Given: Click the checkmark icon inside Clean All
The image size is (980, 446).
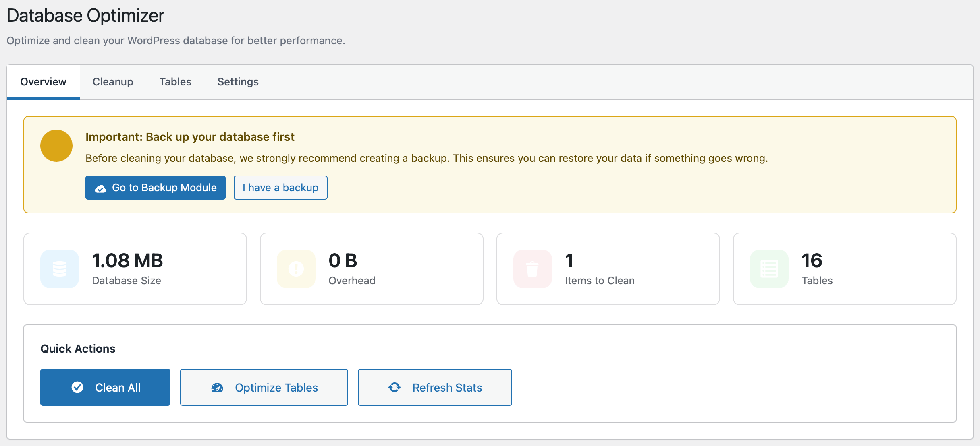Looking at the screenshot, I should click(x=77, y=387).
